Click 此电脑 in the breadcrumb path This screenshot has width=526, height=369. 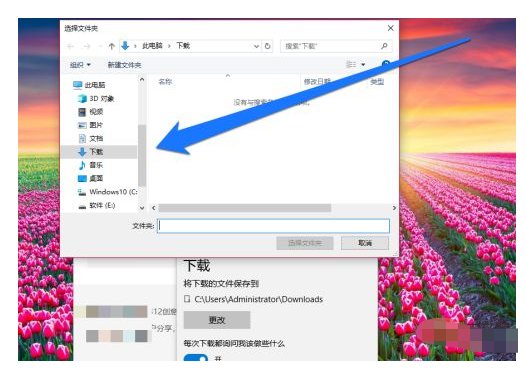(152, 46)
